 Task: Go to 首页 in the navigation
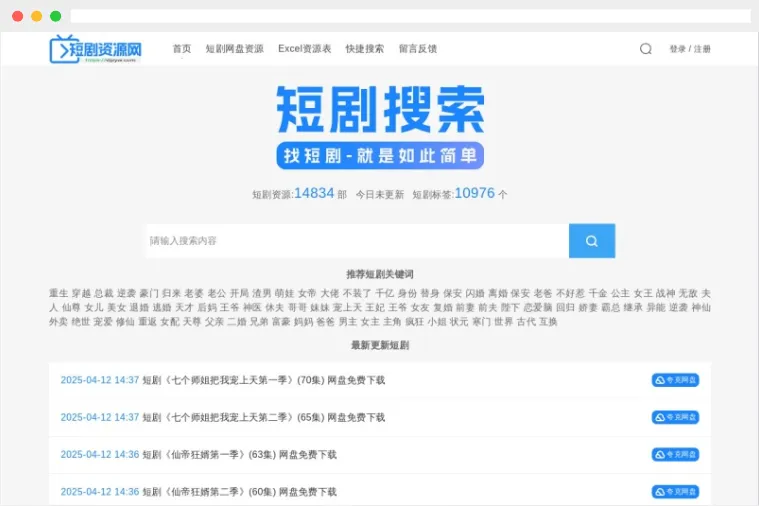[182, 49]
